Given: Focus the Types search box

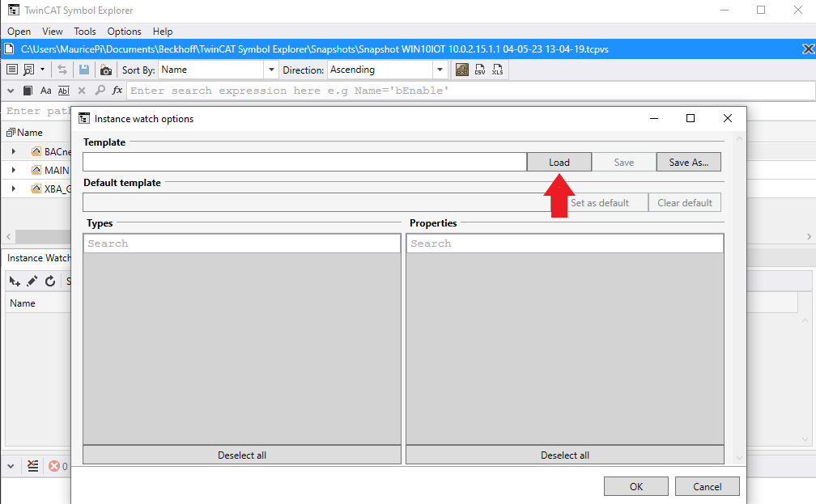Looking at the screenshot, I should pos(242,244).
